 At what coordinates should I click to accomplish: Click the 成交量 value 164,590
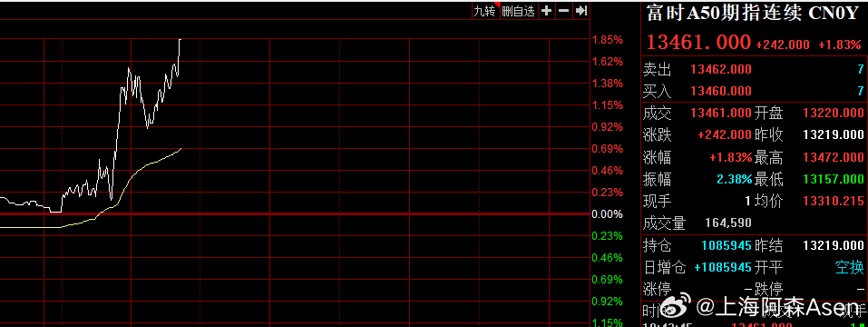728,223
